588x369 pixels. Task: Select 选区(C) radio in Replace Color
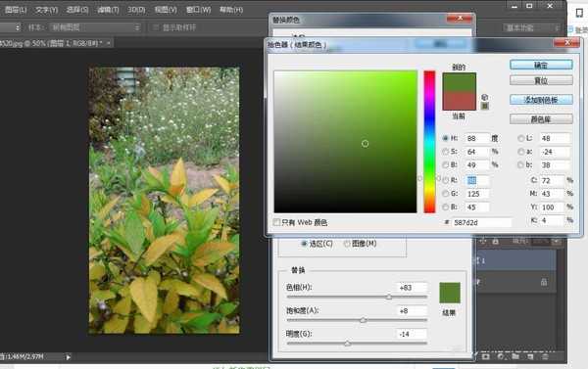(305, 244)
